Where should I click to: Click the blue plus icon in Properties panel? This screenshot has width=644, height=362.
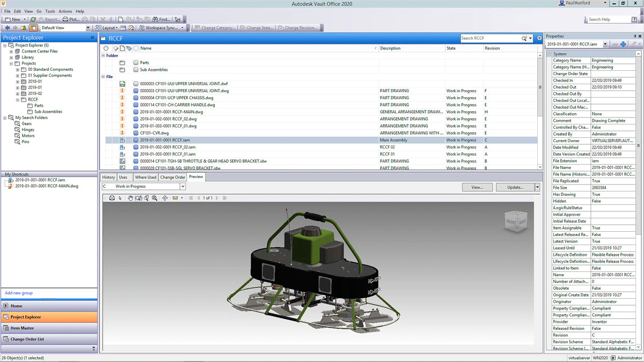point(623,44)
